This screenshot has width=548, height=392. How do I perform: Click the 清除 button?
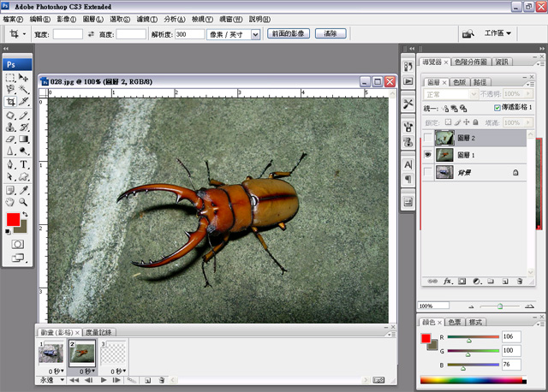(x=330, y=34)
